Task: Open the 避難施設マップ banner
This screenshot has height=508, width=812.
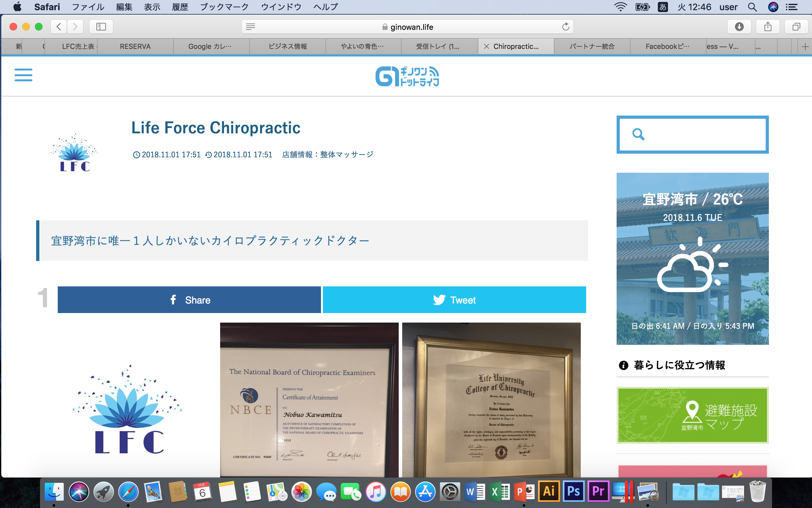Action: click(692, 415)
